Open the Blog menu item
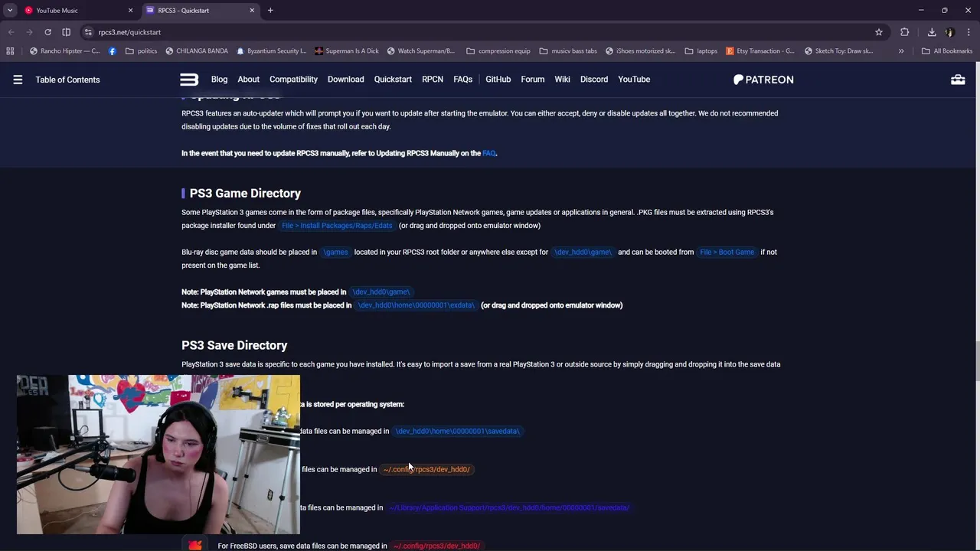 [x=219, y=80]
